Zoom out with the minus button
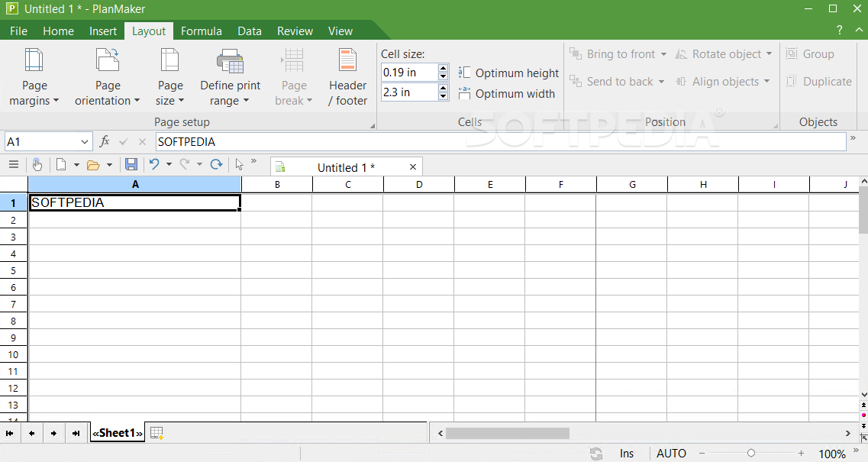 702,454
